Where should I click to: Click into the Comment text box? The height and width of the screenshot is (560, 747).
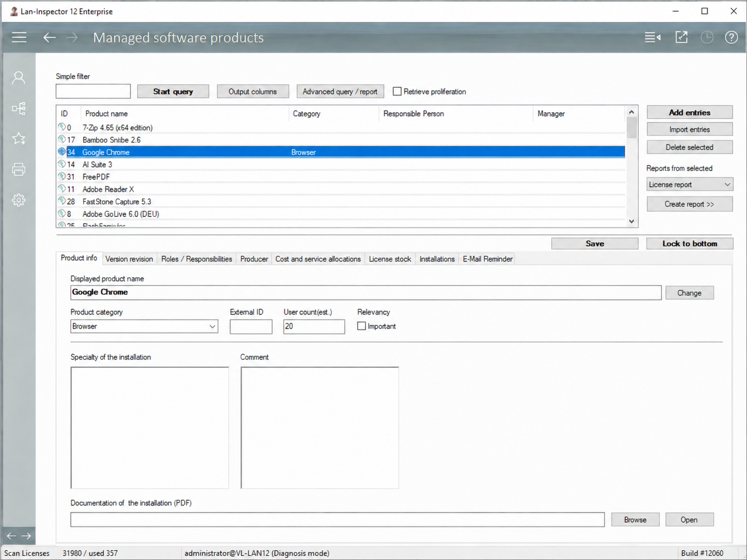tap(319, 427)
